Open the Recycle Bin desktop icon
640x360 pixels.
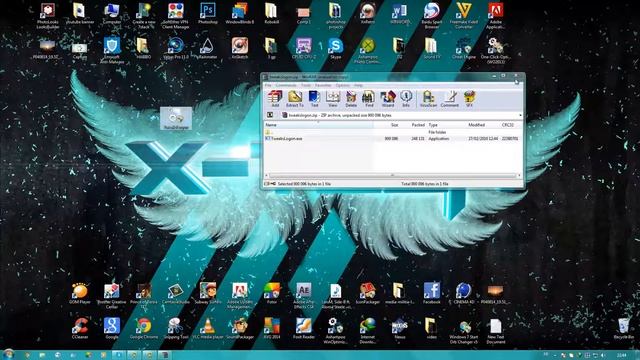pyautogui.click(x=624, y=329)
